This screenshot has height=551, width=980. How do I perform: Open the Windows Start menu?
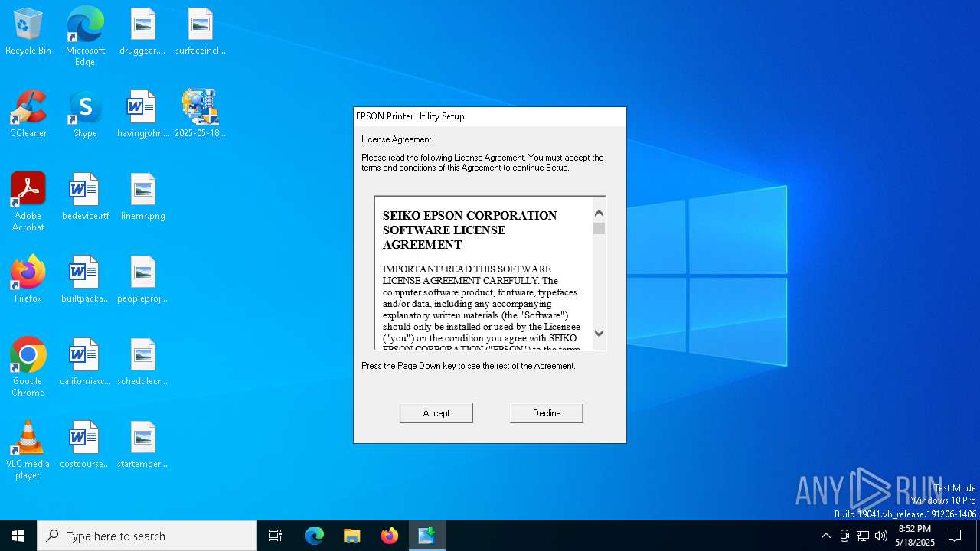coord(18,536)
